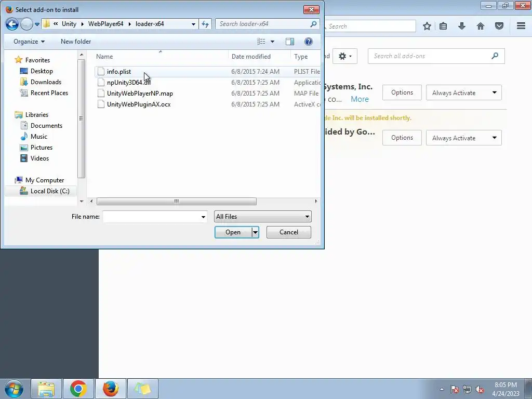This screenshot has height=399, width=532.
Task: Click the Open button
Action: point(233,232)
